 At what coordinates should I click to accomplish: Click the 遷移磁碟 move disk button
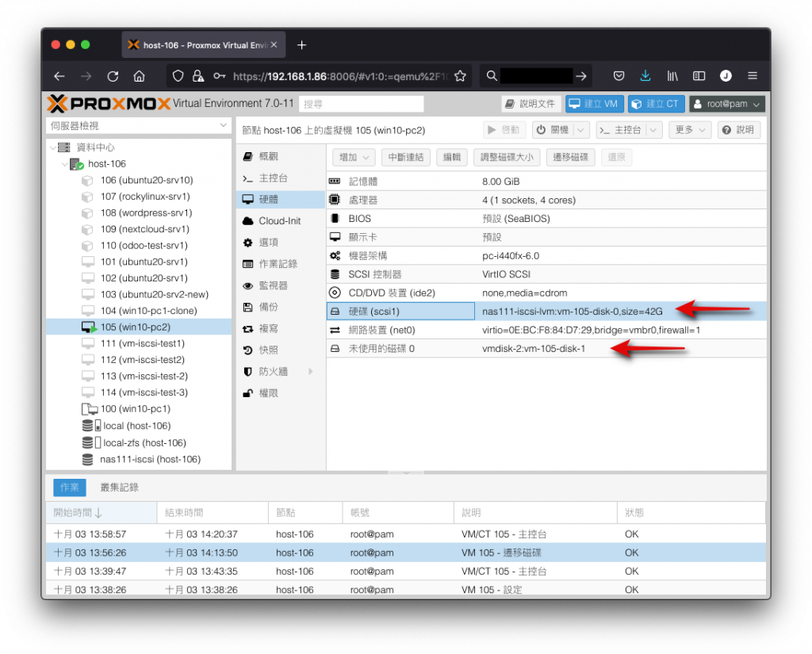[570, 158]
